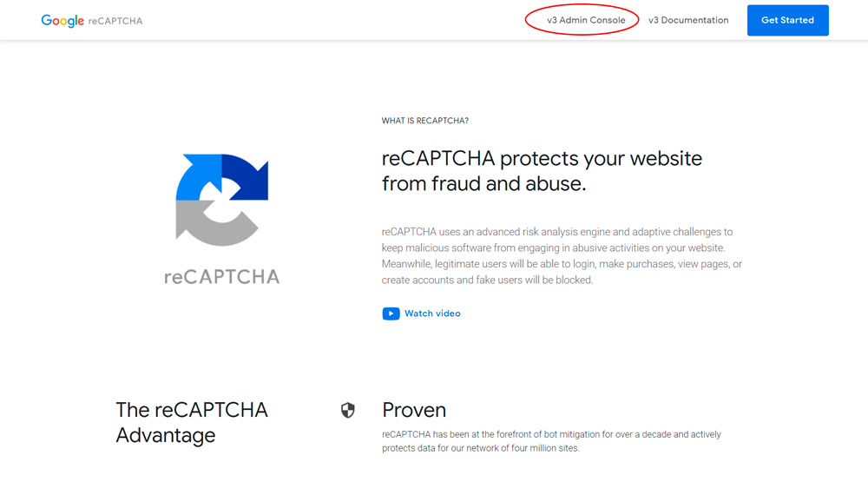868x495 pixels.
Task: Click the text 'reCAPTCHA has been at the forefront'
Action: [551, 441]
